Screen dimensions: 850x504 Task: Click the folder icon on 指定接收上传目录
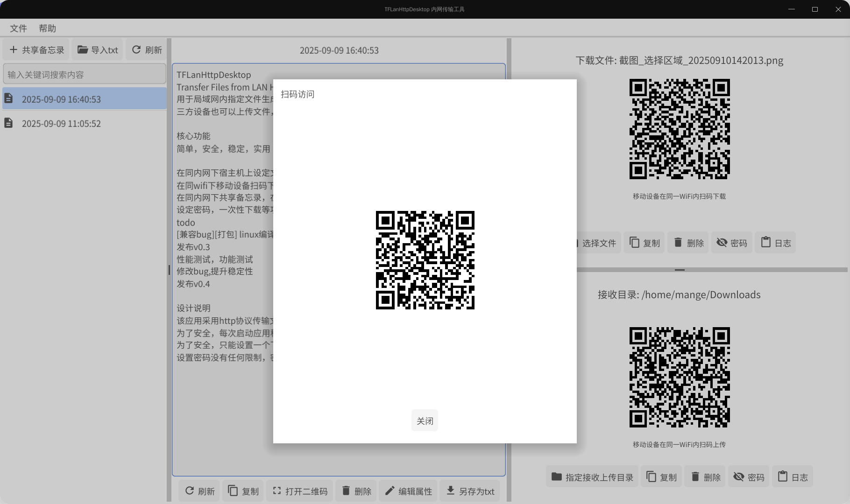click(556, 476)
